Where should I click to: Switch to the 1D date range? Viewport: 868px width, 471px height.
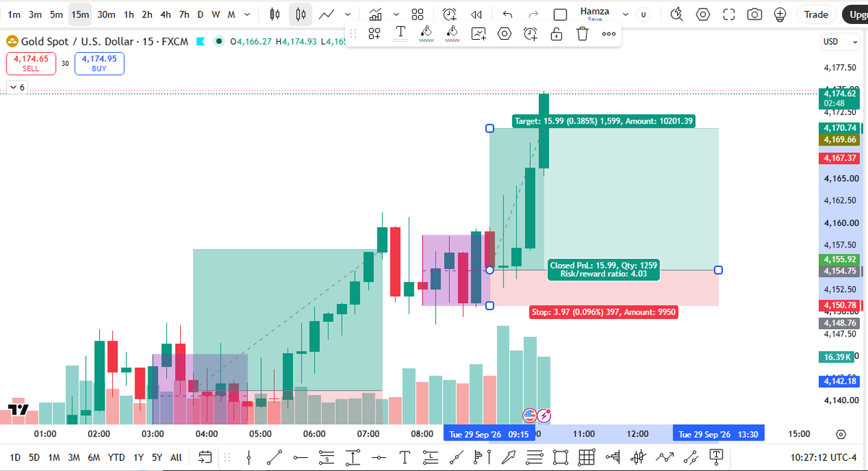point(14,457)
